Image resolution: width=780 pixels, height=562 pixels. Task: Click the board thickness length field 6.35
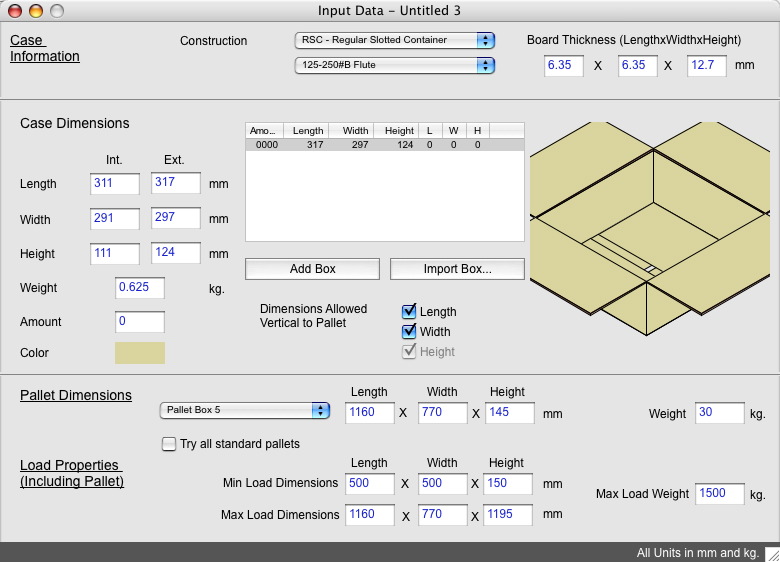(564, 66)
